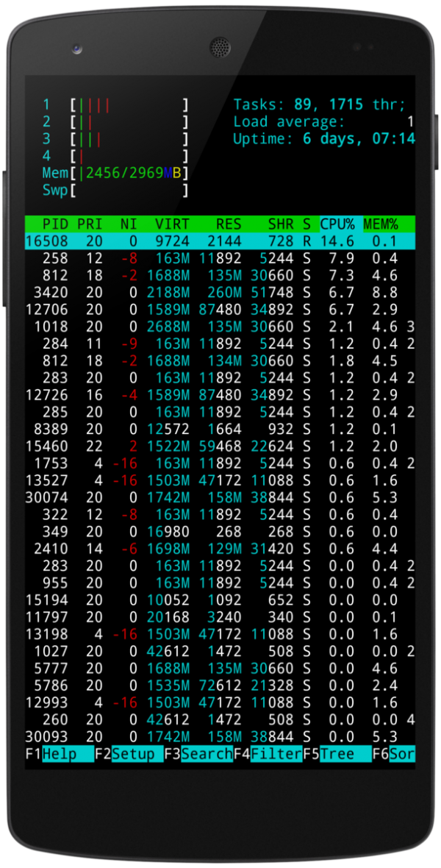Select the highlighted process row 16508

(x=219, y=241)
